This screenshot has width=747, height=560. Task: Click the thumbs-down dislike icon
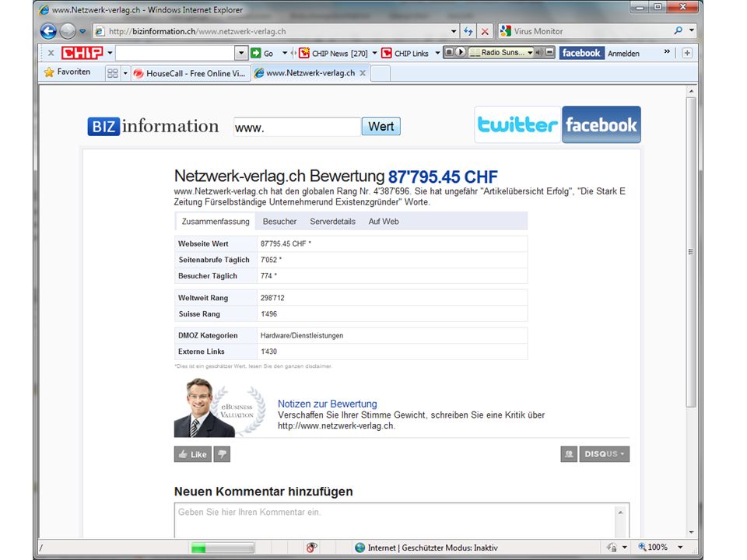point(222,454)
